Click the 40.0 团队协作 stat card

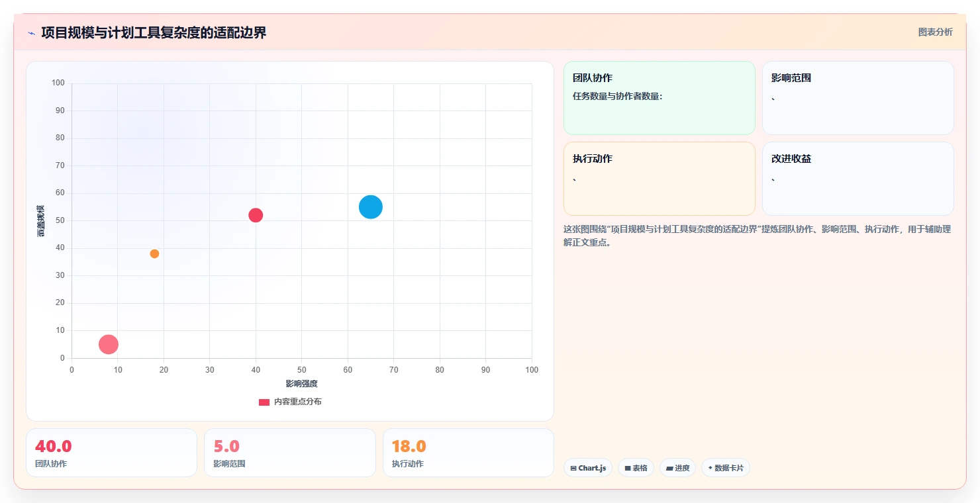111,453
